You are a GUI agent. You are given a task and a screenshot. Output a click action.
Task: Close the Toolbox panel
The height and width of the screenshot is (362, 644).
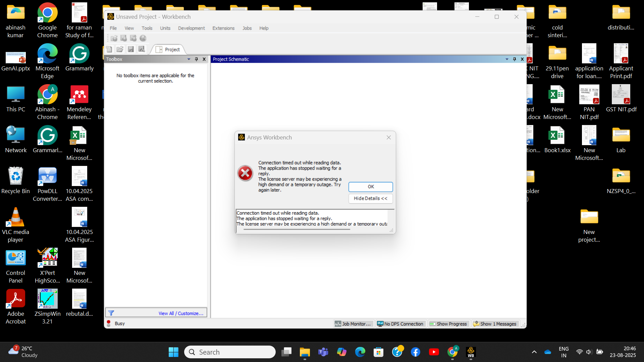204,59
